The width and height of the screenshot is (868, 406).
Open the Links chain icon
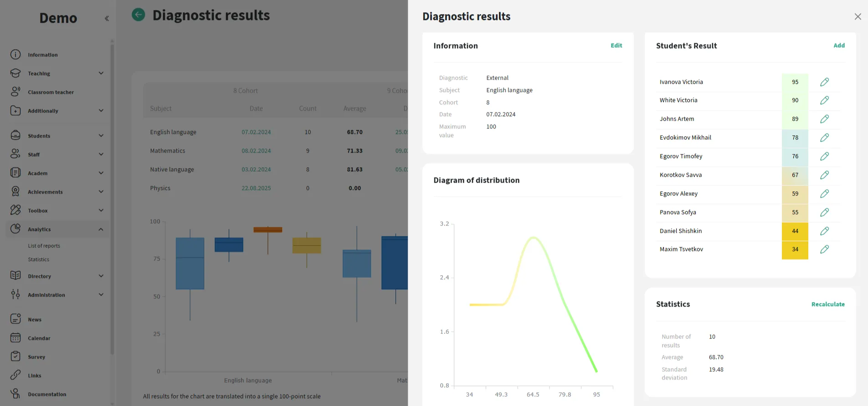pyautogui.click(x=15, y=375)
